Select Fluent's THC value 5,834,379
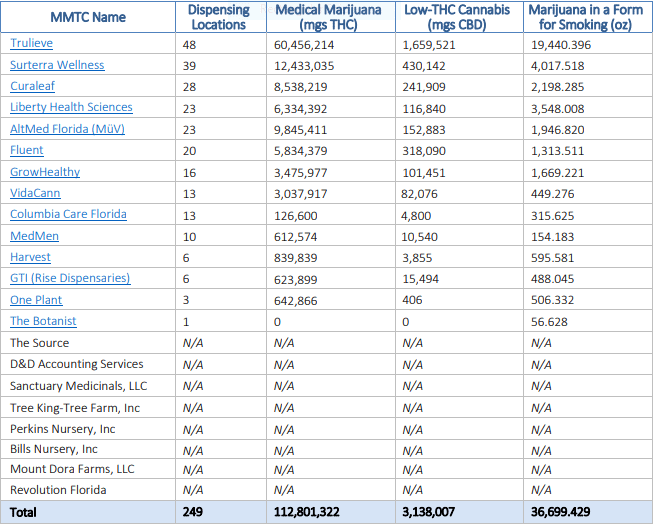Viewport: 654px width, 525px height. tap(301, 151)
